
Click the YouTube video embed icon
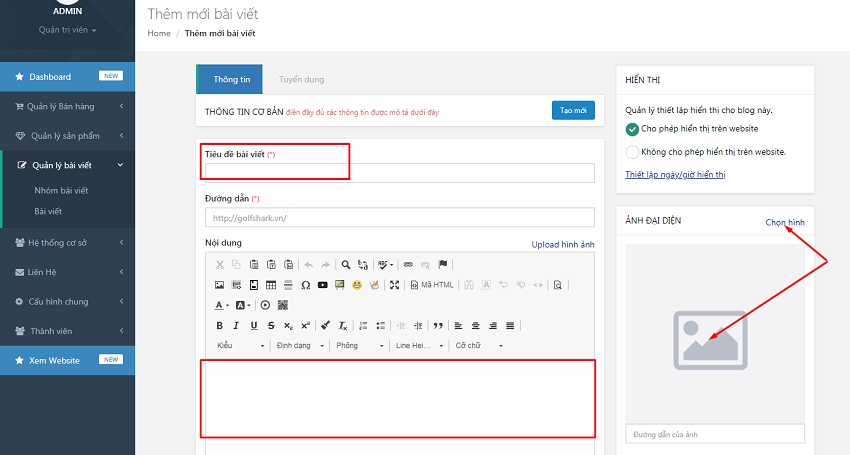click(x=323, y=285)
